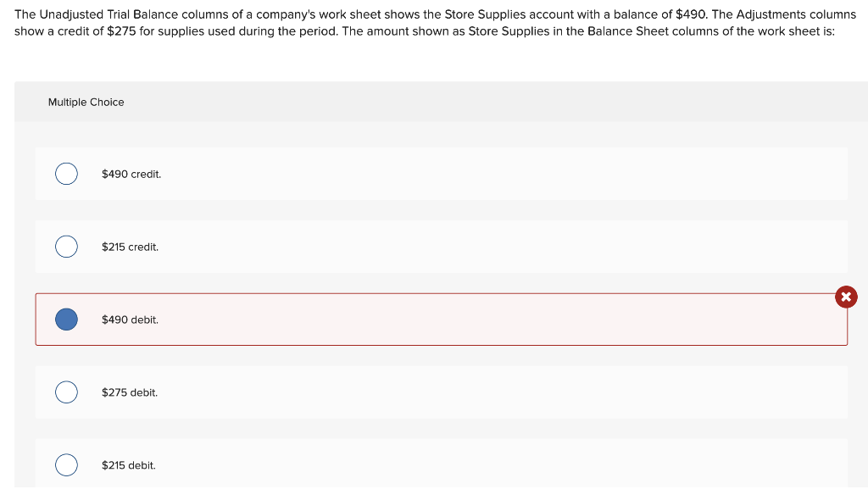Click the words "Unadjusted Trial Balance" in the question

tap(108, 14)
